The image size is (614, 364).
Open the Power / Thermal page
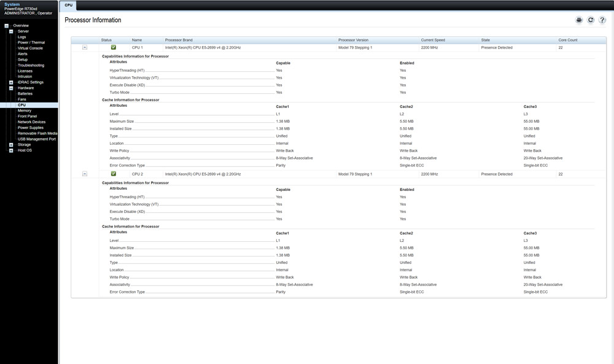point(30,42)
